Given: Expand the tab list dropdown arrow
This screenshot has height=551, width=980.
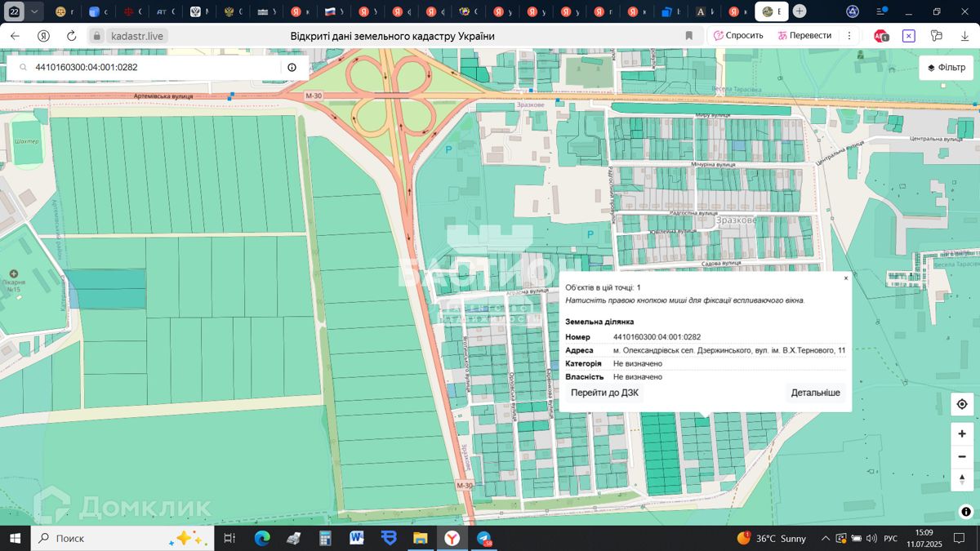Looking at the screenshot, I should [x=33, y=11].
